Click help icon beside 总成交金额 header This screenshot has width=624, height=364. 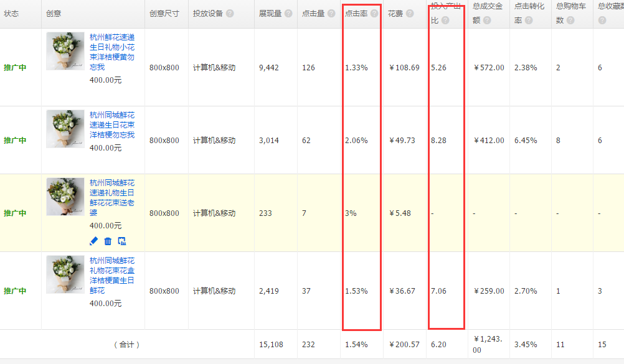click(487, 21)
